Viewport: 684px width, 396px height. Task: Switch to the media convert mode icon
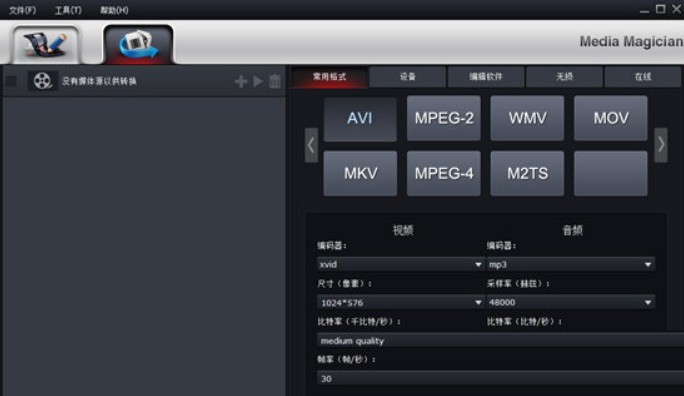138,44
